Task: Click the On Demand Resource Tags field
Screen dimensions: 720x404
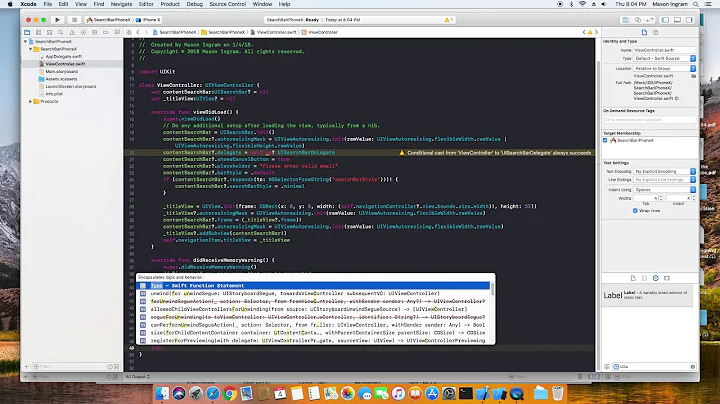Action: coord(650,120)
